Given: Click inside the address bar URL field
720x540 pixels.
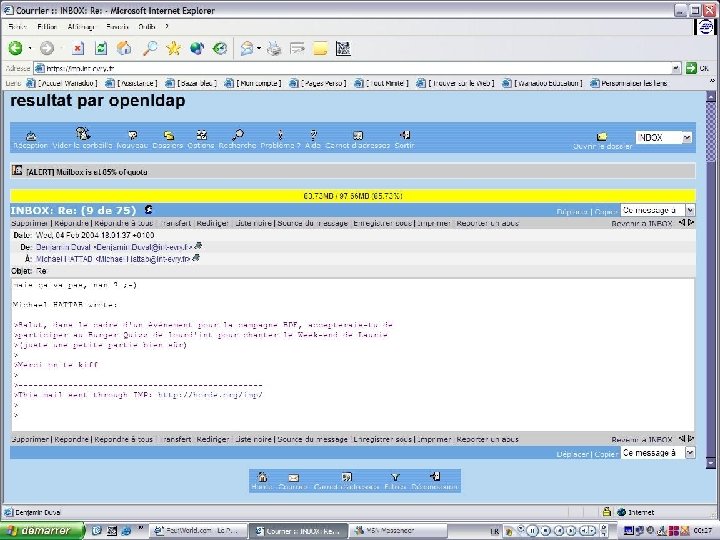Looking at the screenshot, I should point(353,68).
